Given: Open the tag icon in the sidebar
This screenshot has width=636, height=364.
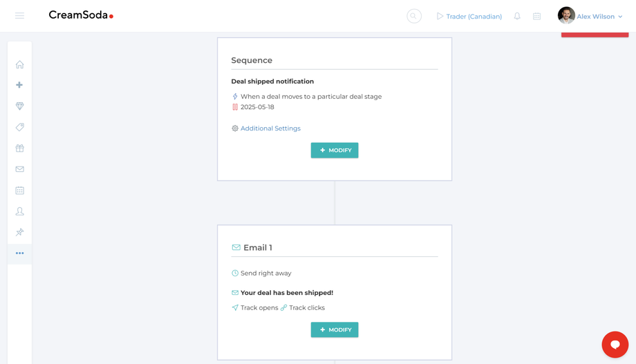Looking at the screenshot, I should (x=19, y=127).
